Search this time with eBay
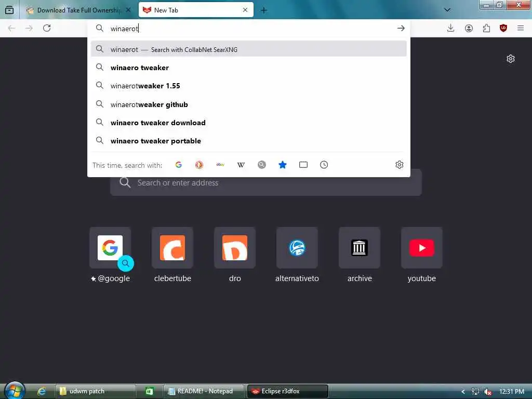532x399 pixels. [x=220, y=165]
